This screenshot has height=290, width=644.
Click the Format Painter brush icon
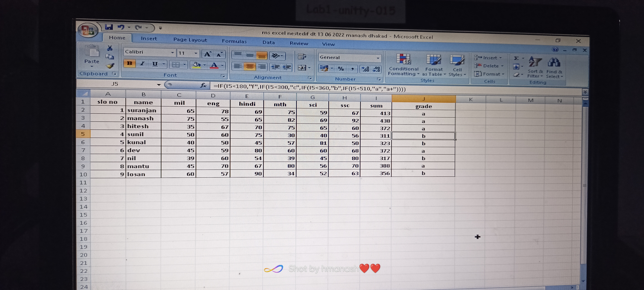click(110, 66)
